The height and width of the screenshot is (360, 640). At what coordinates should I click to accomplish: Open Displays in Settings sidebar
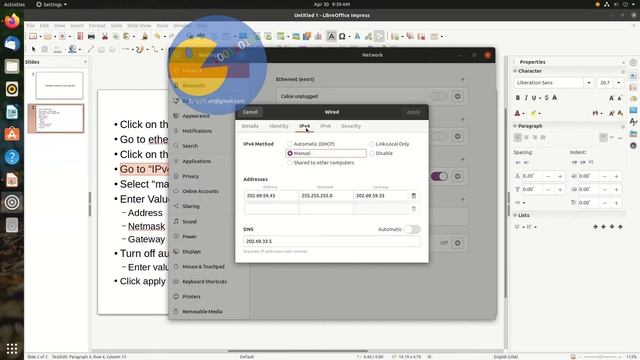[191, 252]
